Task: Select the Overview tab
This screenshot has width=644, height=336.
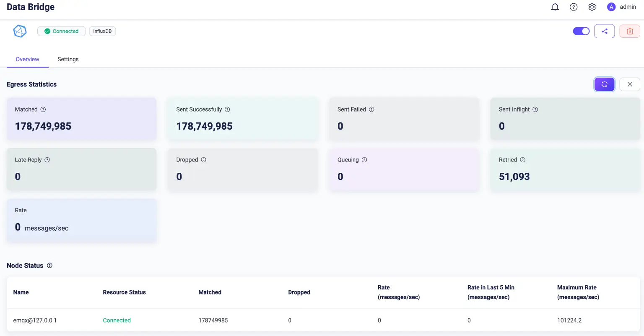Action: coord(27,59)
